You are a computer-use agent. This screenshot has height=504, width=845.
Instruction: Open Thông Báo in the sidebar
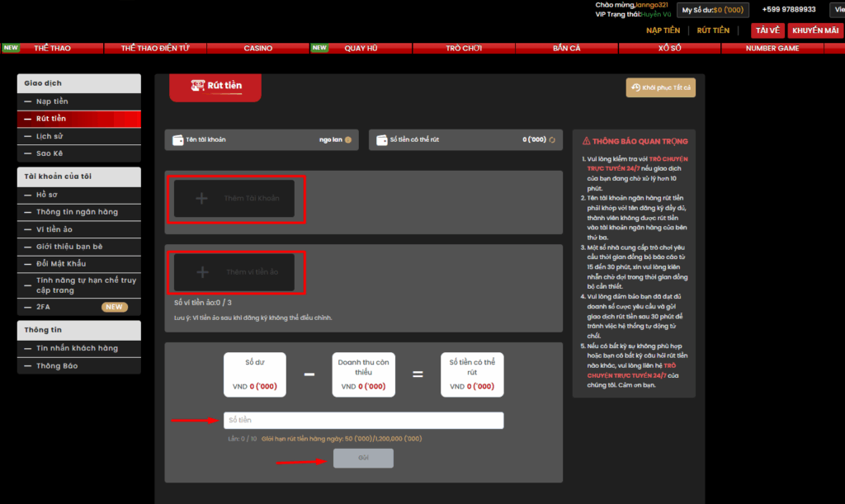[79, 366]
